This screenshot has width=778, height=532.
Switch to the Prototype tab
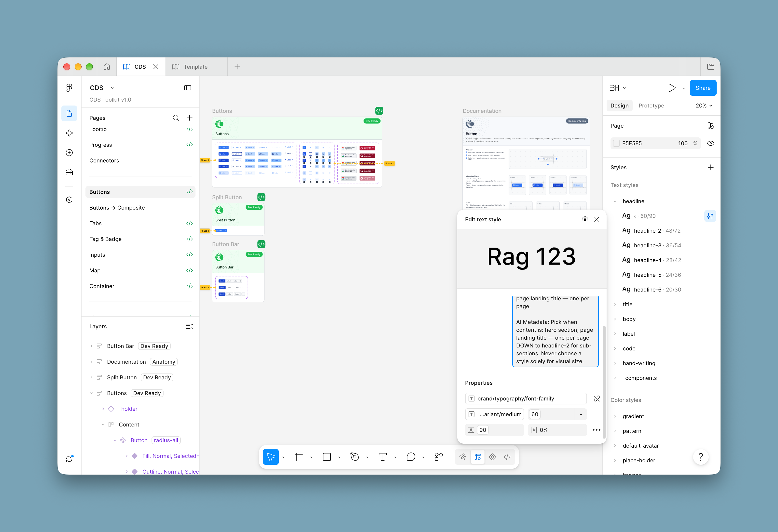(651, 106)
